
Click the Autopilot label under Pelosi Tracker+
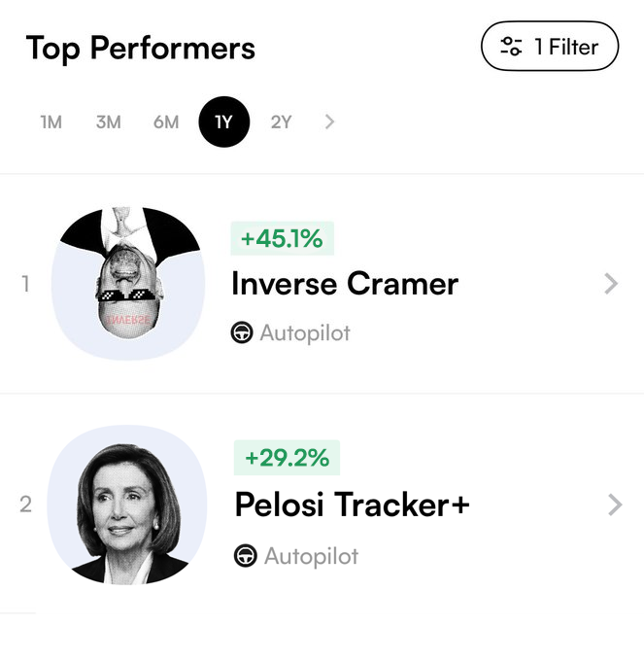pyautogui.click(x=311, y=556)
